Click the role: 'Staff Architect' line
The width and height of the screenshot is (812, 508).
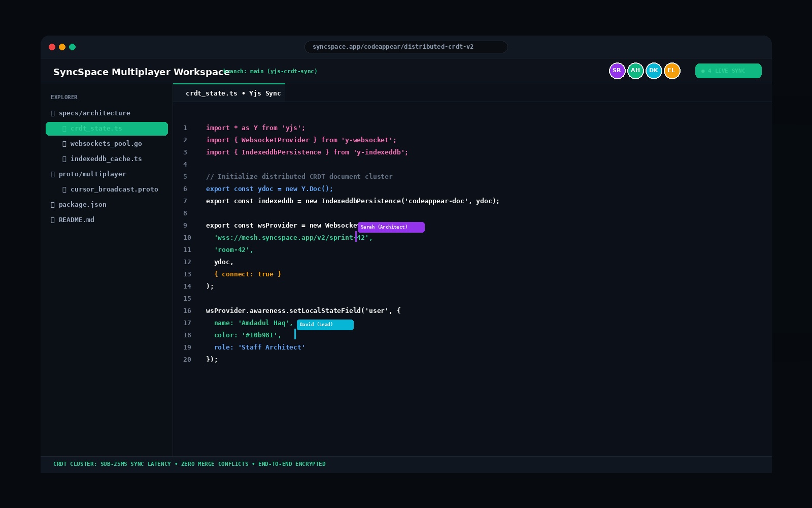259,347
